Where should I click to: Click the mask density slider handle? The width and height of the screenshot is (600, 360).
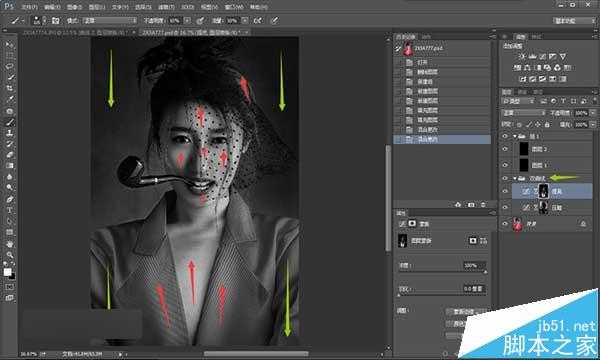coord(485,272)
